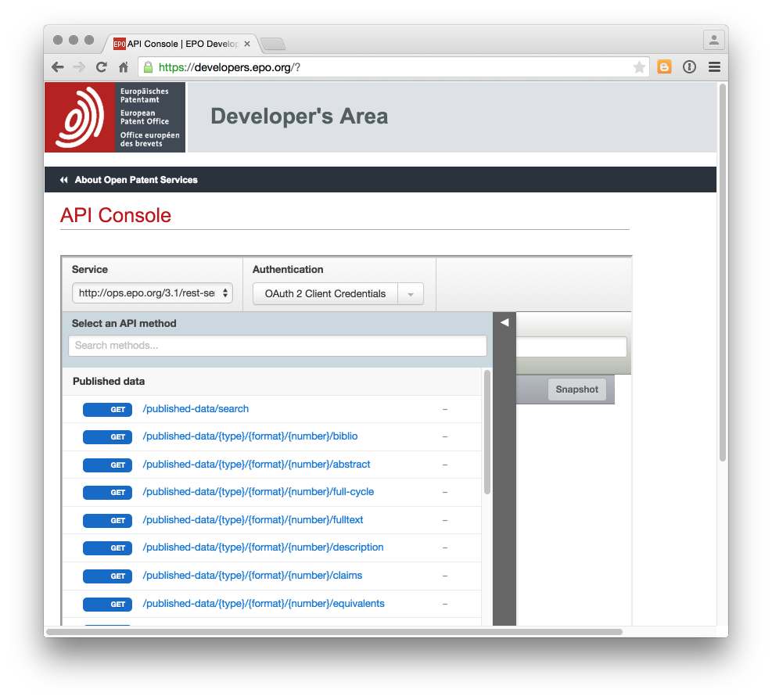Click the GET badge for /published-data/search

(x=107, y=410)
